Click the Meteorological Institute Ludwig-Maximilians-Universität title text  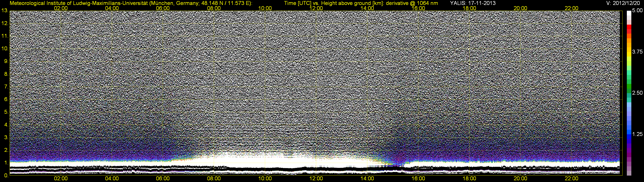tap(131, 3)
